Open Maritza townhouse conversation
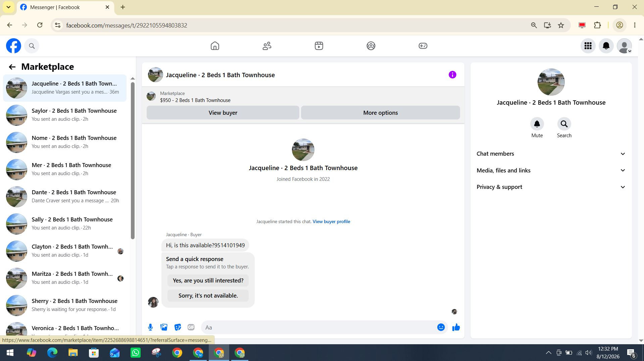 pyautogui.click(x=65, y=278)
